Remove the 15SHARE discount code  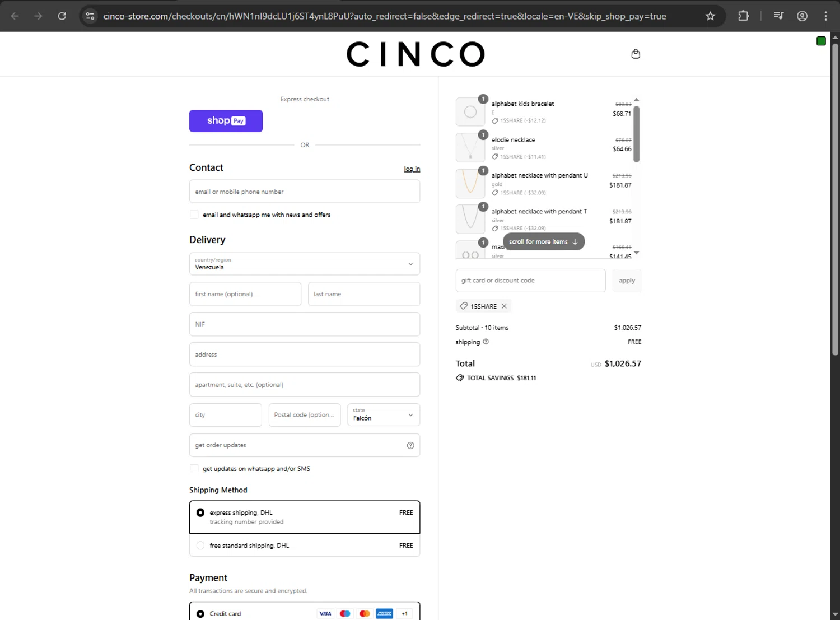504,306
